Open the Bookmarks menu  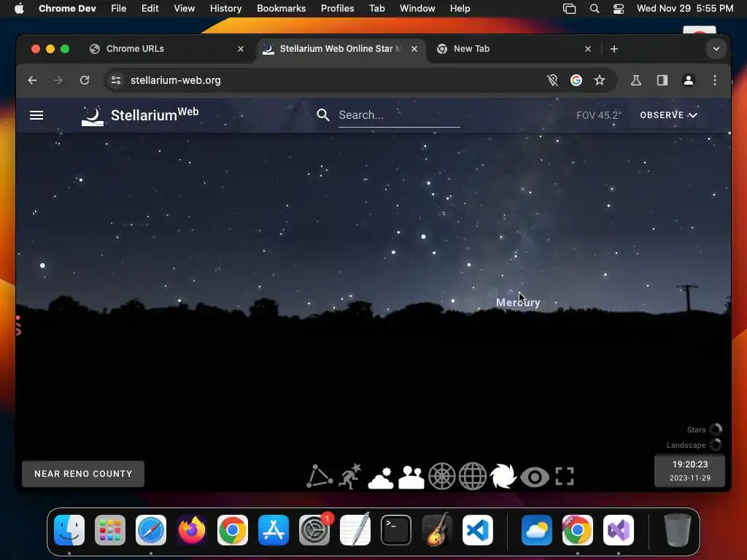coord(281,9)
